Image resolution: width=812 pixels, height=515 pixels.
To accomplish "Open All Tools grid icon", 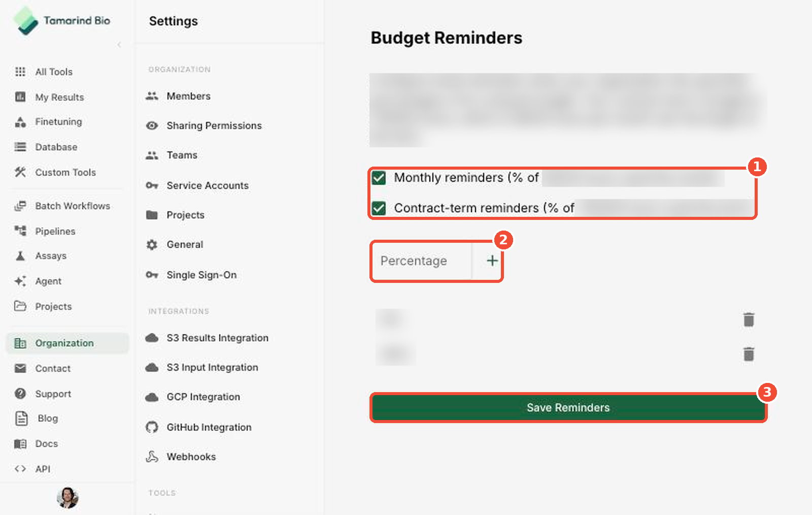I will 20,72.
